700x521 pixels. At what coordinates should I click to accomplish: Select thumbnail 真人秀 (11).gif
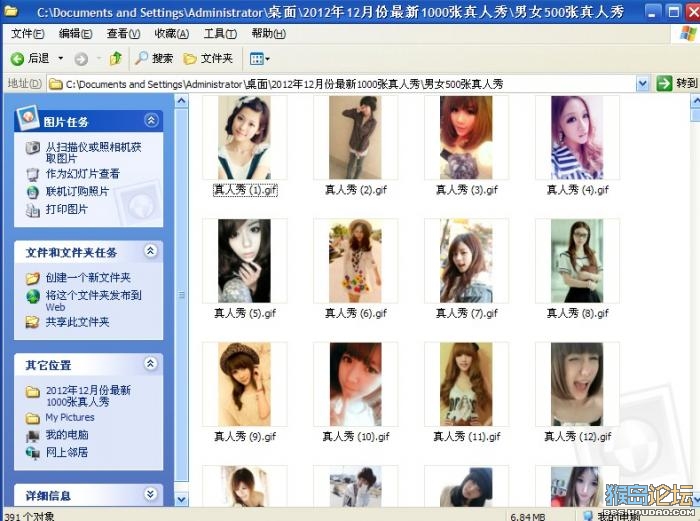tap(466, 384)
